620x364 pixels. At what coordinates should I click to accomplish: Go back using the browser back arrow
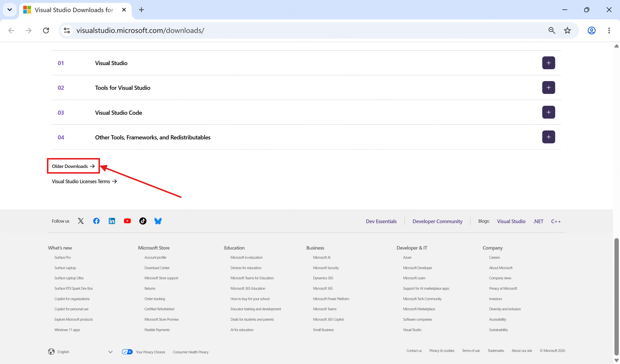[x=11, y=30]
